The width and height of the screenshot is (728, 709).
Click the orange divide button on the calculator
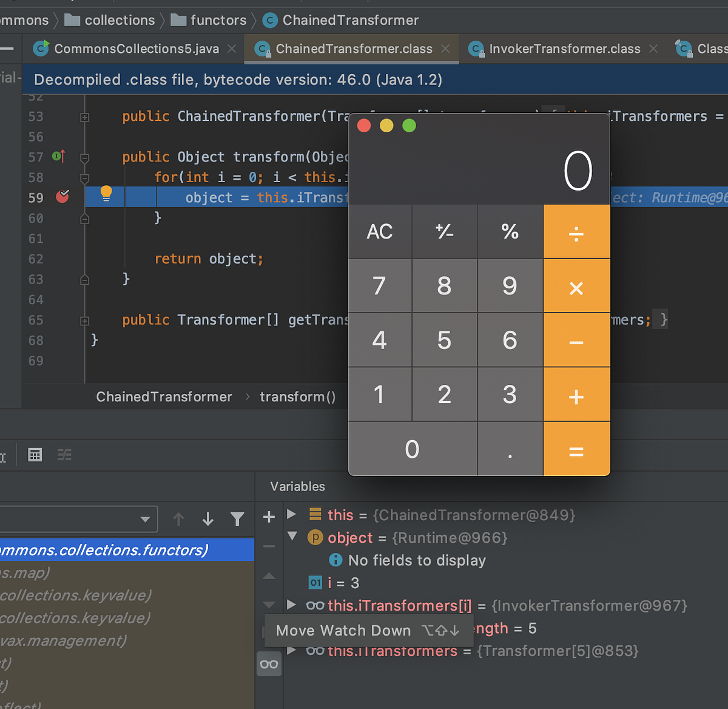click(576, 231)
